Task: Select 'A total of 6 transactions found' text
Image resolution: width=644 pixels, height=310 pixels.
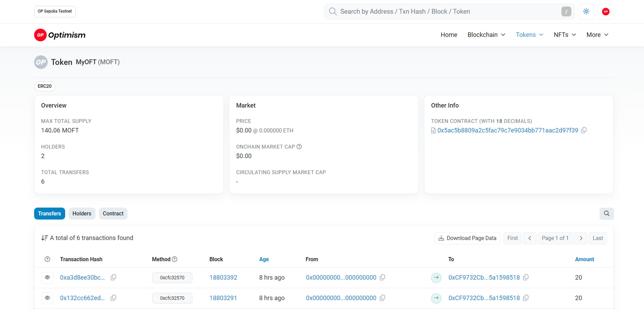Action: click(91, 238)
